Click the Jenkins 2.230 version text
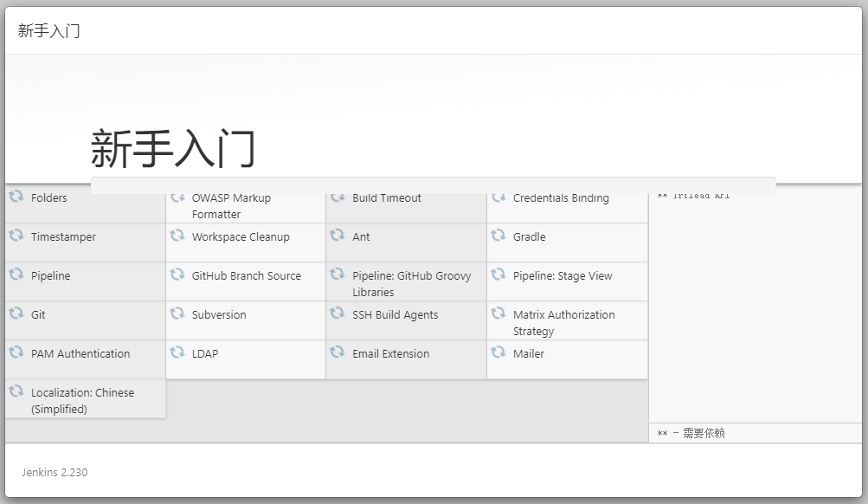The width and height of the screenshot is (868, 504). click(55, 473)
